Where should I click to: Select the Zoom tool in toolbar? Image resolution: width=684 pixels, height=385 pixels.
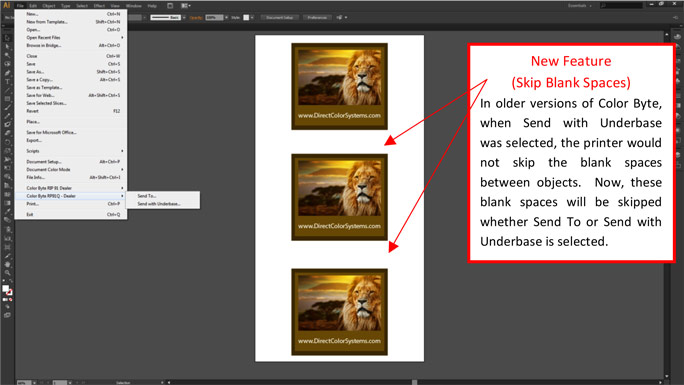[7, 273]
